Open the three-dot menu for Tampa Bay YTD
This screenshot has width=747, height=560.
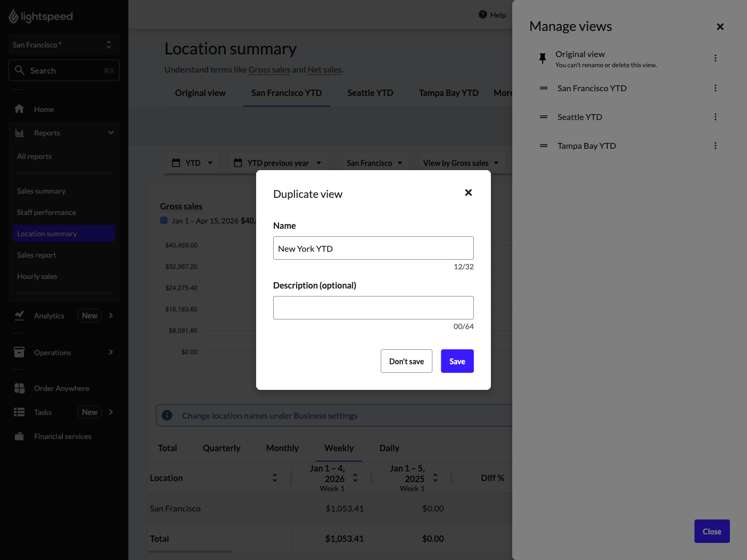pos(715,146)
